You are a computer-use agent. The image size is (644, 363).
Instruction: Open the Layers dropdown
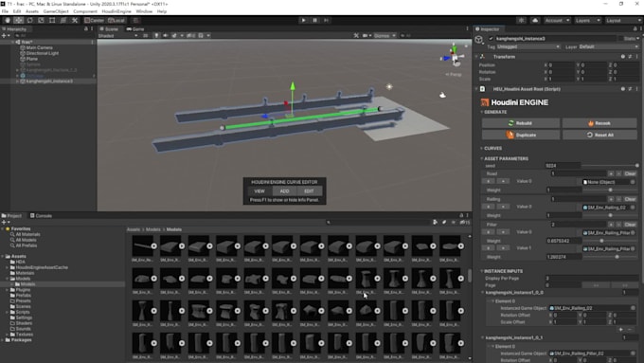pyautogui.click(x=587, y=20)
